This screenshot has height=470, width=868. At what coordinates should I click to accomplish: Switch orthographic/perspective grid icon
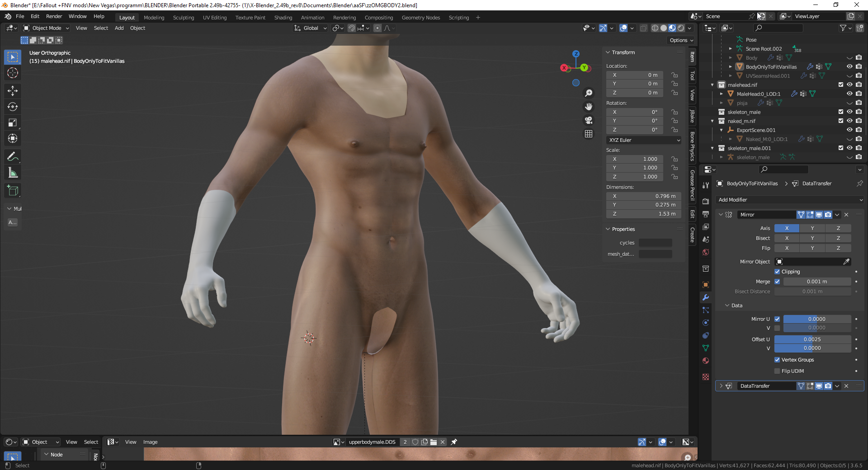(x=589, y=134)
